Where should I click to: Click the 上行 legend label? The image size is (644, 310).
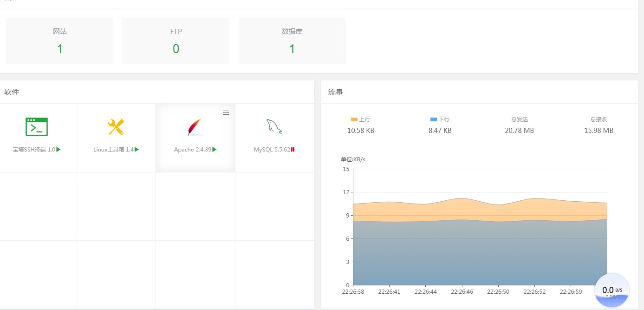coord(364,119)
